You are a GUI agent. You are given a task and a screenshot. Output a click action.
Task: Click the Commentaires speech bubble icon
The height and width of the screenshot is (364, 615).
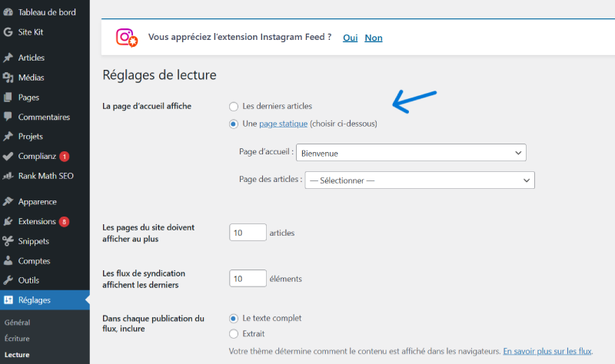pyautogui.click(x=8, y=117)
